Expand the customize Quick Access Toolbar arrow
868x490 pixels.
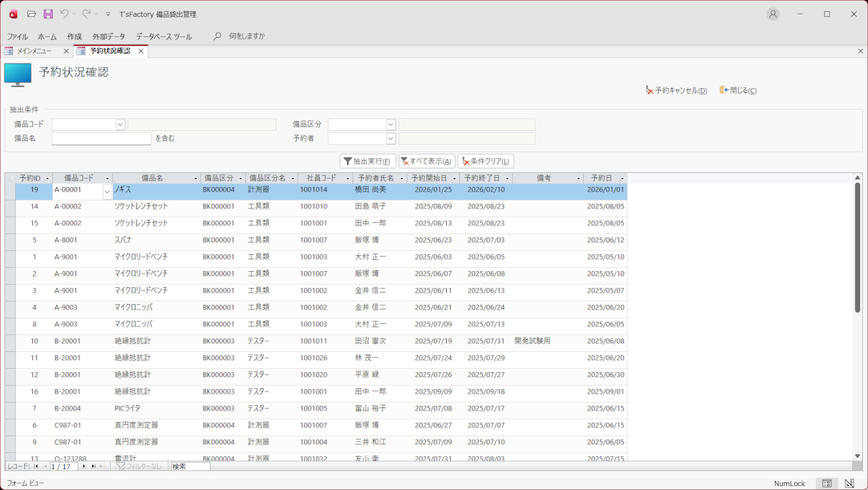[108, 14]
